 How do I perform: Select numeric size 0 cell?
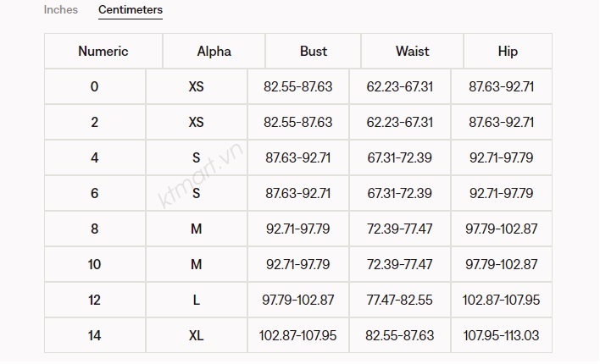(94, 86)
